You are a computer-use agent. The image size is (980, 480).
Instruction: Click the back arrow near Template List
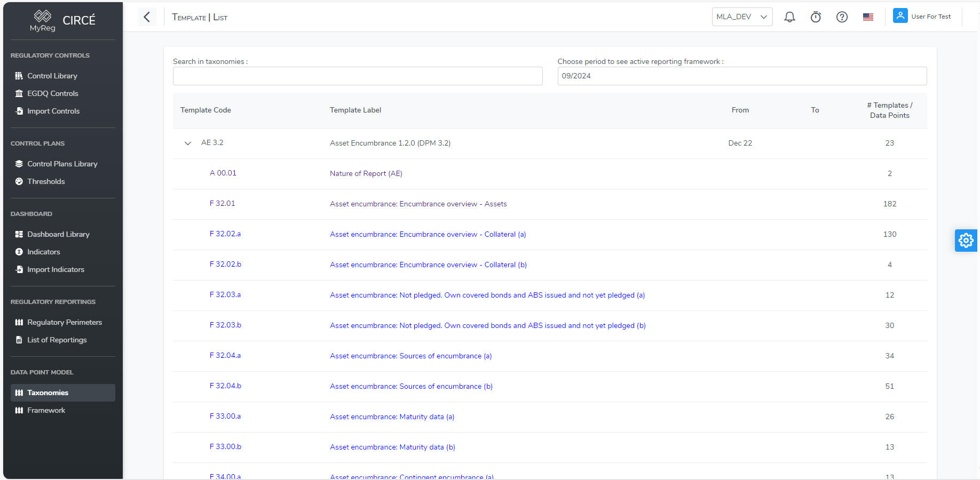coord(147,17)
